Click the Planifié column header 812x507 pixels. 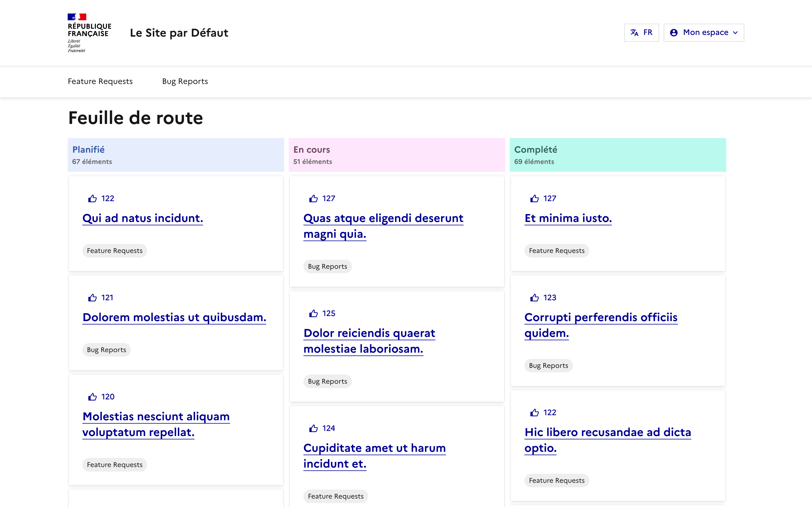[x=89, y=150]
